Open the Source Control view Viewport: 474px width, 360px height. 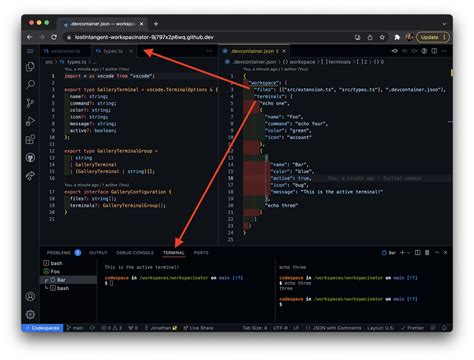[30, 103]
